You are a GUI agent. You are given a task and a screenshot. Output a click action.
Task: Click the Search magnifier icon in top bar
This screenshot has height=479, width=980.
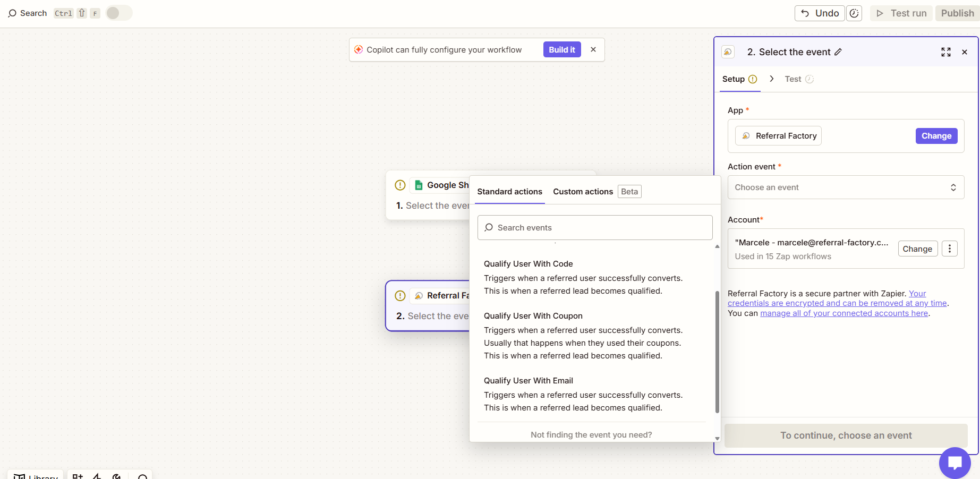(x=12, y=13)
